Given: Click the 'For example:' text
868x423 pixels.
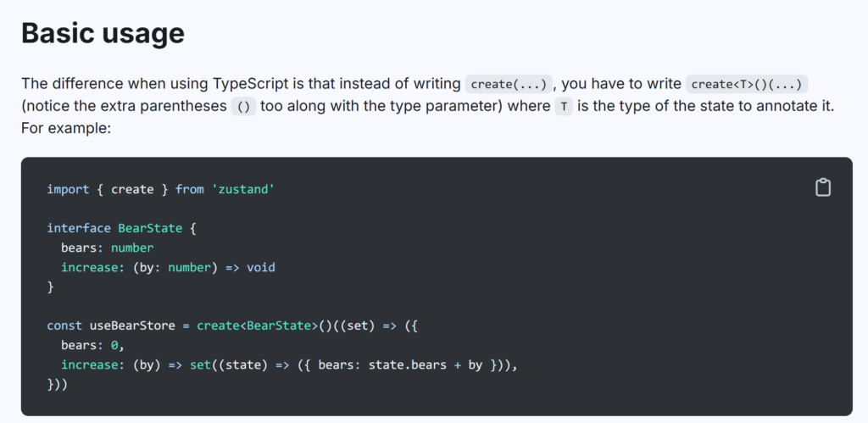Looking at the screenshot, I should (x=66, y=129).
